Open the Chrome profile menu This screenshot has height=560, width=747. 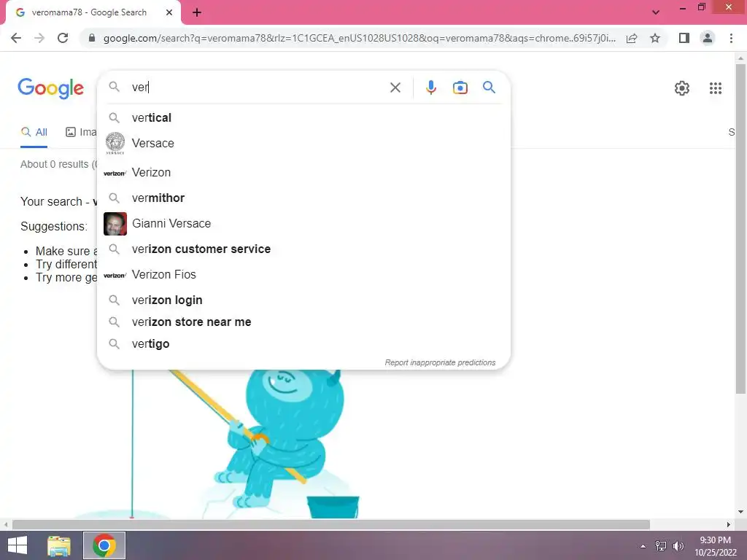(708, 38)
